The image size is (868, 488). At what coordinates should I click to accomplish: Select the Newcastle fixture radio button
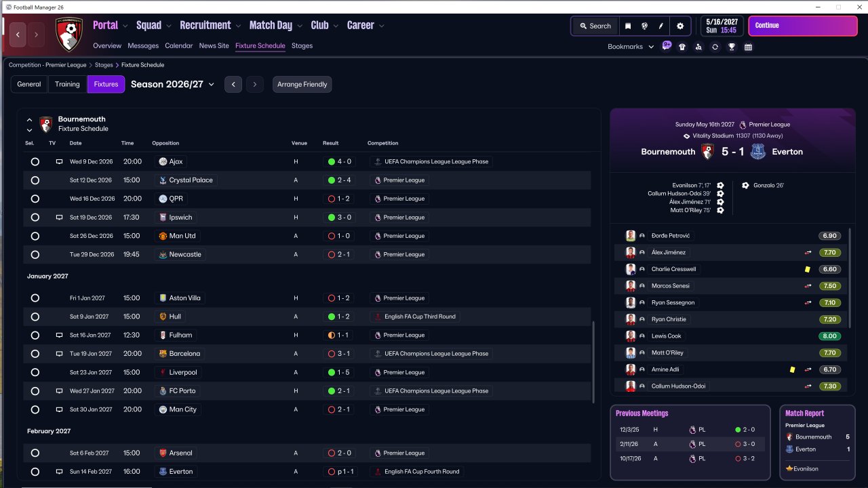(35, 255)
